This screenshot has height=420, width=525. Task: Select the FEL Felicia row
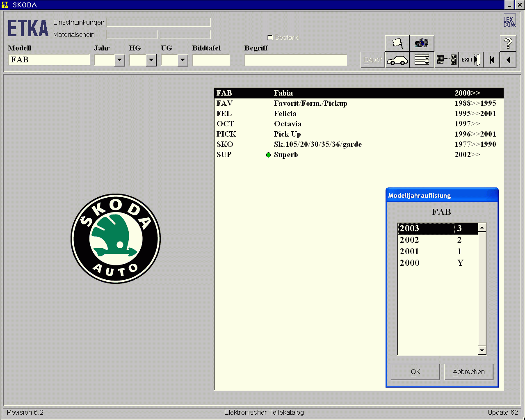[x=359, y=114]
